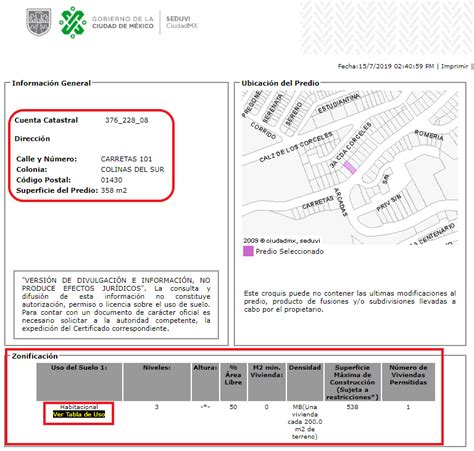Image resolution: width=474 pixels, height=451 pixels.
Task: Select the max construction surface value 538
Action: 352,407
